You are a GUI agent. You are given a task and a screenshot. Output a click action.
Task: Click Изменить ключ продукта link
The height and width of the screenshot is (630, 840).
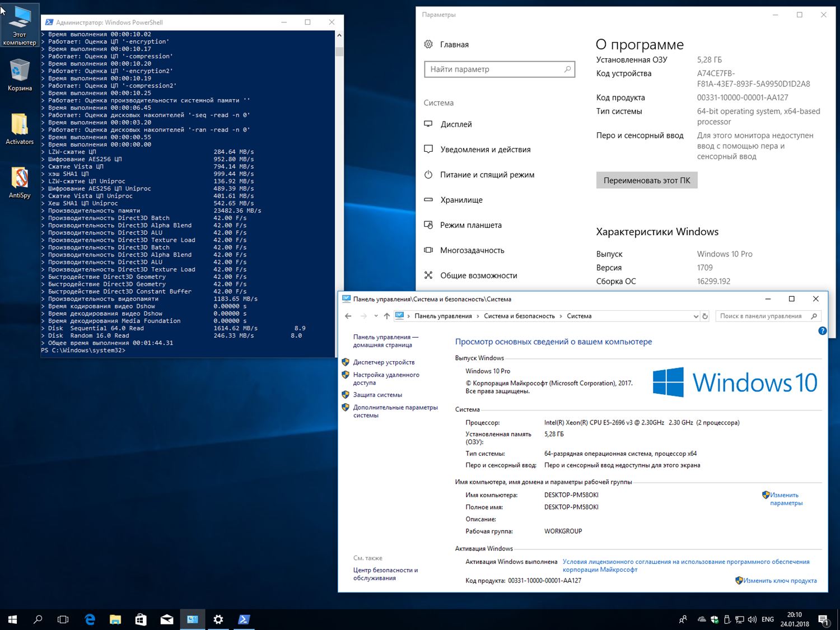[780, 581]
